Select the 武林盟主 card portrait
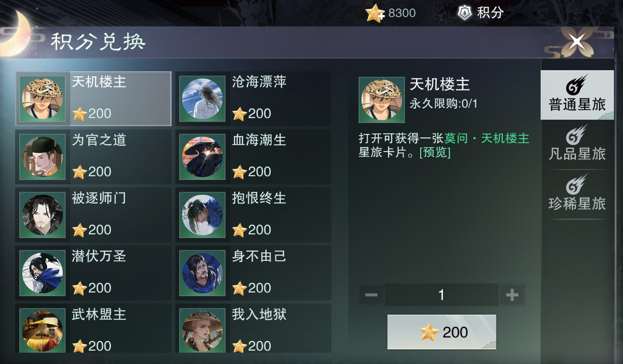The width and height of the screenshot is (623, 364). [42, 330]
